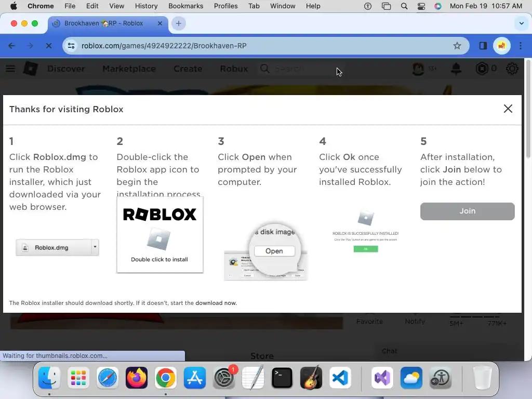The height and width of the screenshot is (399, 532).
Task: Open Roblox notifications bell
Action: pos(456,69)
